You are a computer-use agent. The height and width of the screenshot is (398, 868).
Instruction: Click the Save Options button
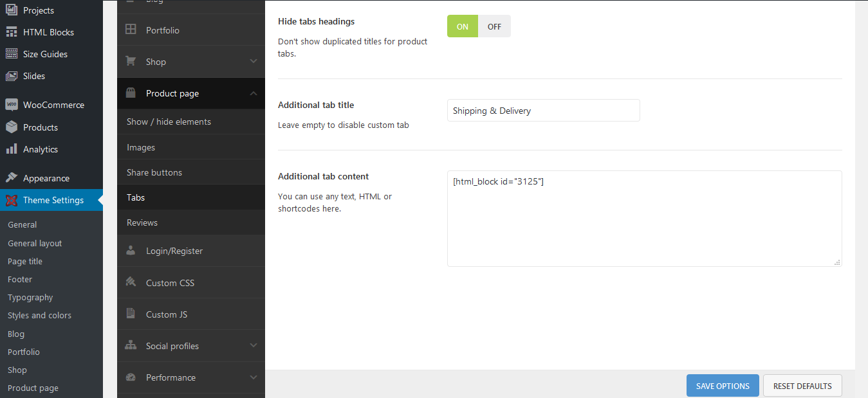[723, 386]
